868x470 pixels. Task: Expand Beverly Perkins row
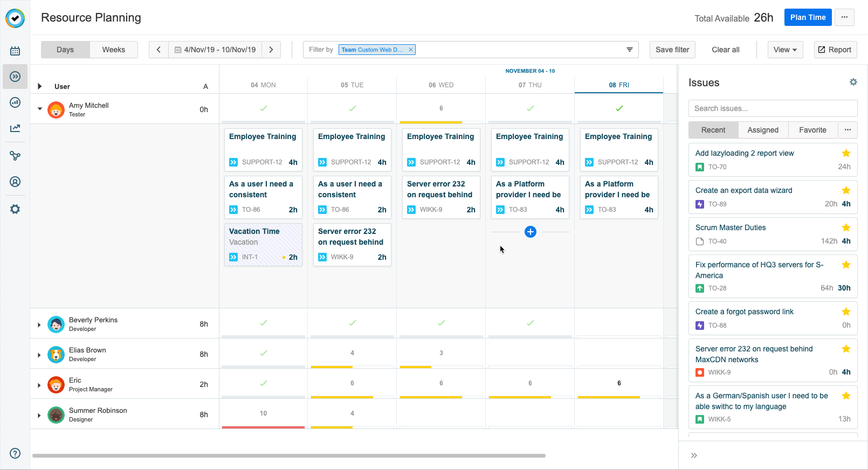[x=39, y=324]
